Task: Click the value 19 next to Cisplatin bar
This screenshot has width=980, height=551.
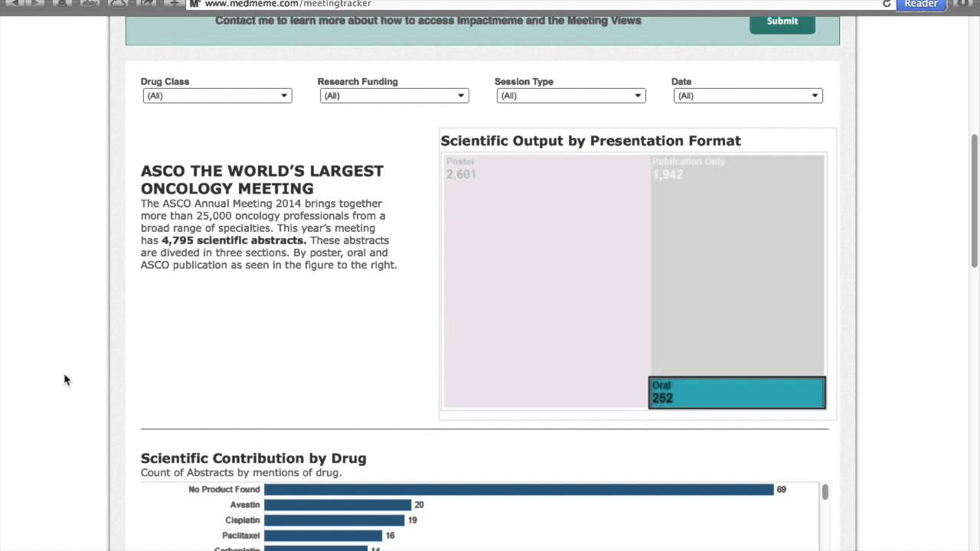Action: click(x=412, y=520)
